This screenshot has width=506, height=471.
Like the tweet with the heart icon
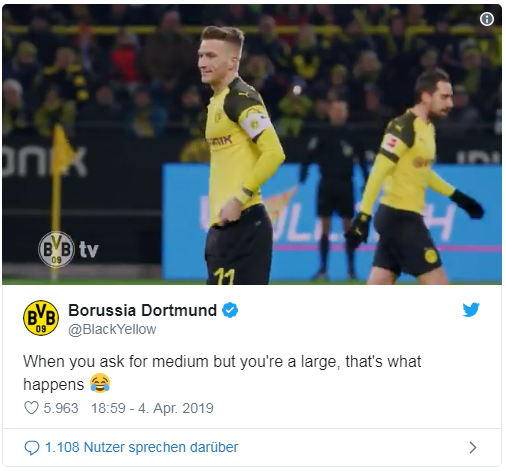[x=31, y=408]
